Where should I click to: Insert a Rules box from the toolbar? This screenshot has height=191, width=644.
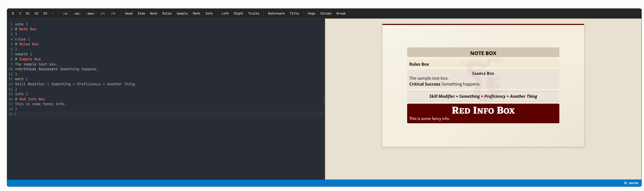coord(167,13)
